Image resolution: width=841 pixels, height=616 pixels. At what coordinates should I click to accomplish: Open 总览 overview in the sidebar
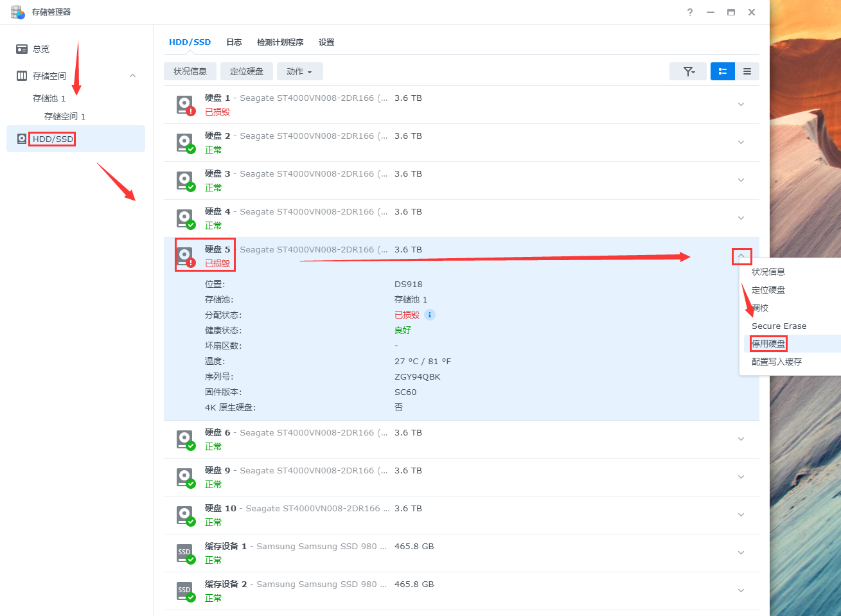pos(41,49)
